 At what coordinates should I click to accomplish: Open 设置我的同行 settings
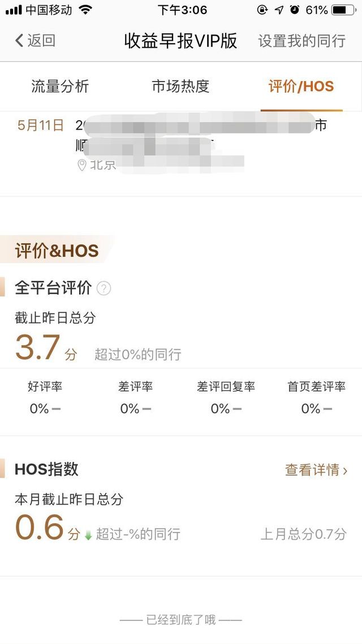pos(301,41)
